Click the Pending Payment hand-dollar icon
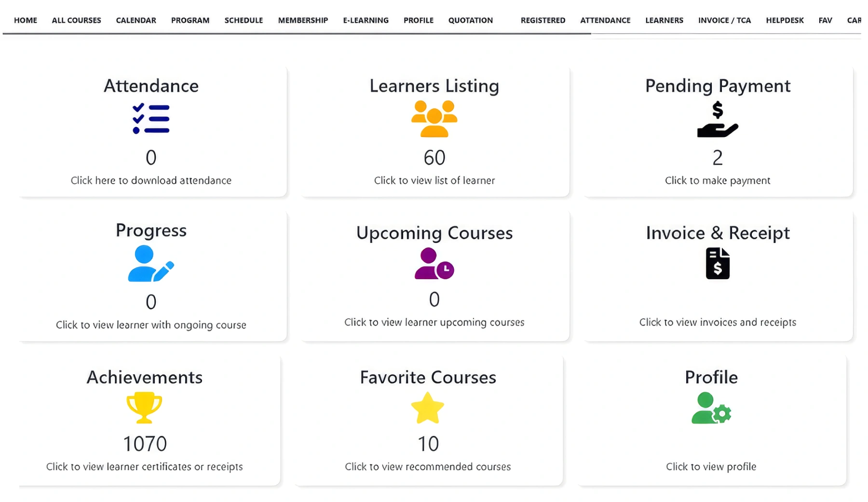This screenshot has width=868, height=502. (x=718, y=120)
